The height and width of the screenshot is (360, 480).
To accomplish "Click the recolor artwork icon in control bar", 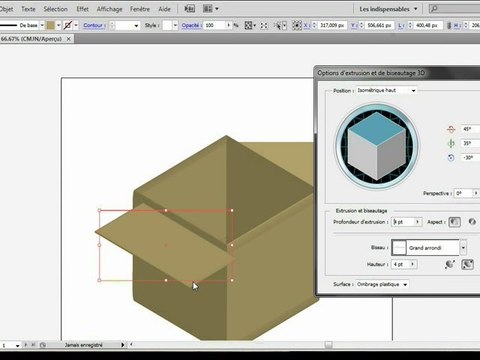I will click(248, 25).
